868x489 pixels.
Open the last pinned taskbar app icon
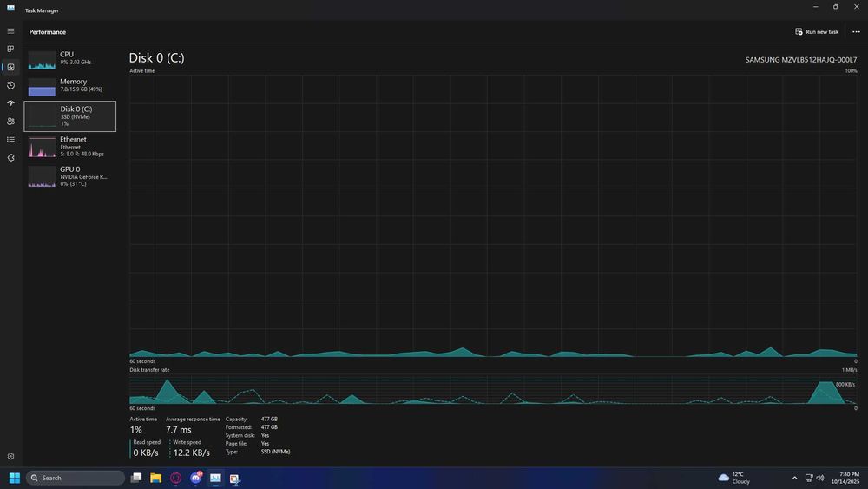(x=235, y=478)
